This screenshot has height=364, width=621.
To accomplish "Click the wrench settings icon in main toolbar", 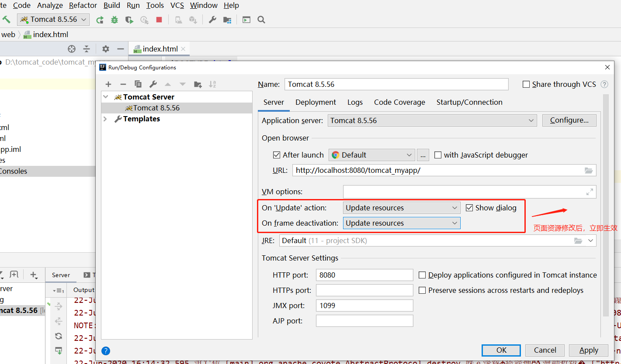I will click(212, 20).
